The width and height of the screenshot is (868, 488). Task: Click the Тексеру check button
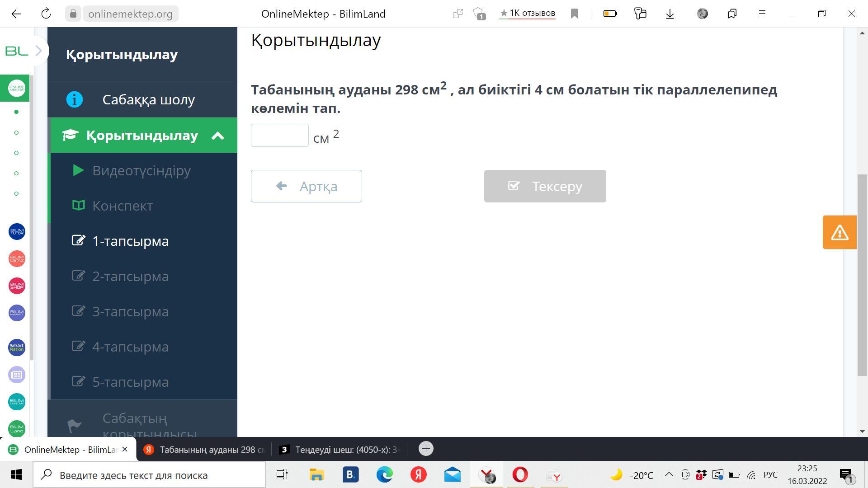545,186
